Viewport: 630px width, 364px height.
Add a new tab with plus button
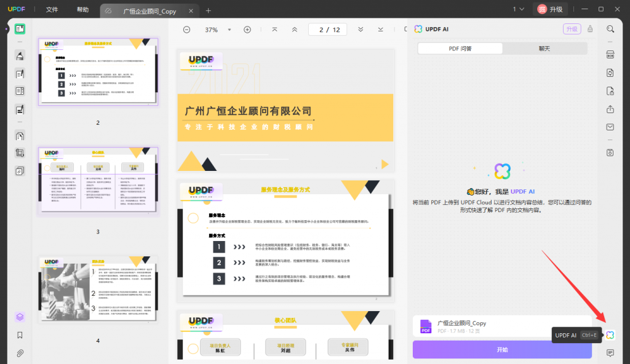pyautogui.click(x=208, y=11)
